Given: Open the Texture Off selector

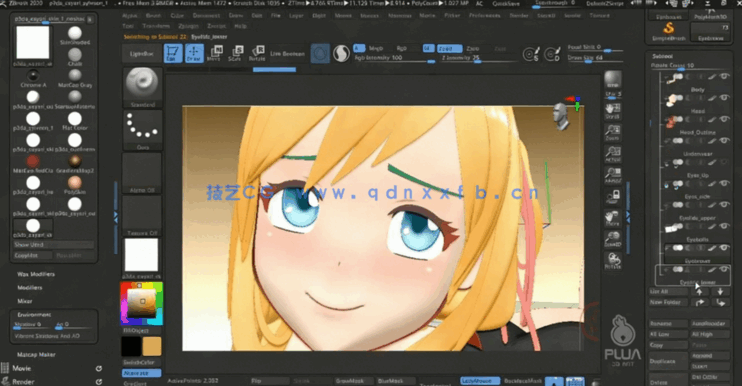Looking at the screenshot, I should (142, 216).
